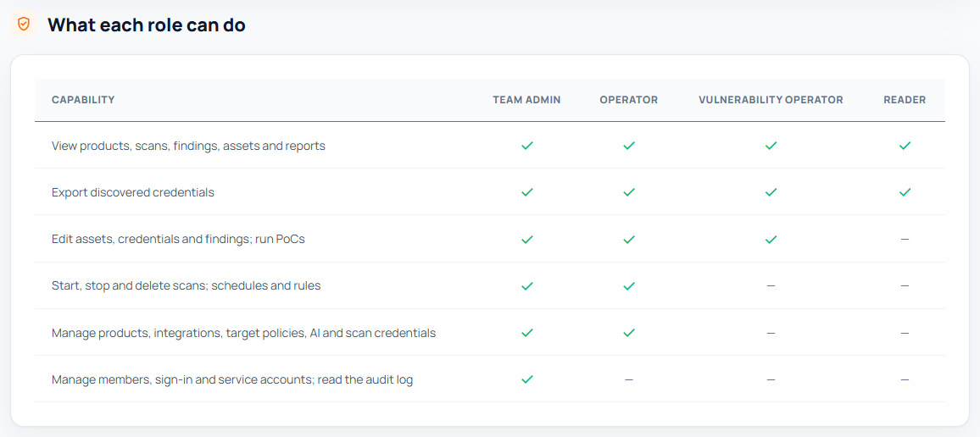Click 'Manage products, integrations, target policies' capability text
The width and height of the screenshot is (980, 437).
pos(244,334)
